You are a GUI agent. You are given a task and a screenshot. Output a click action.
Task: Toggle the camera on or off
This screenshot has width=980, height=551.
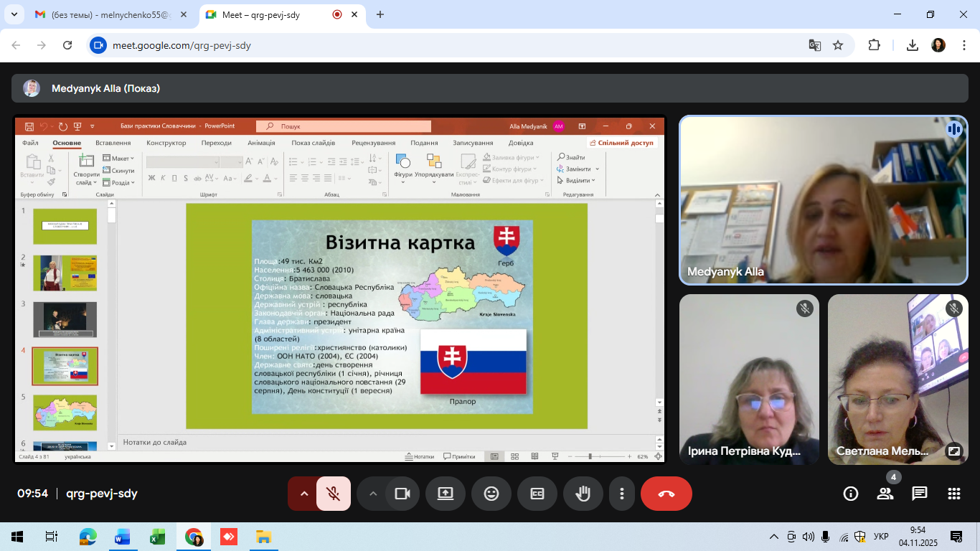pyautogui.click(x=402, y=494)
